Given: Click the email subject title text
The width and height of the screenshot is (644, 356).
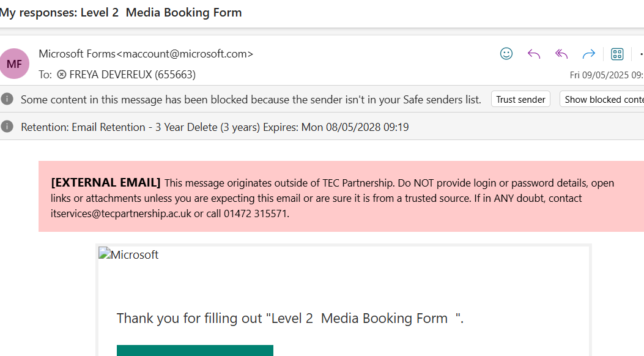Looking at the screenshot, I should coord(120,12).
